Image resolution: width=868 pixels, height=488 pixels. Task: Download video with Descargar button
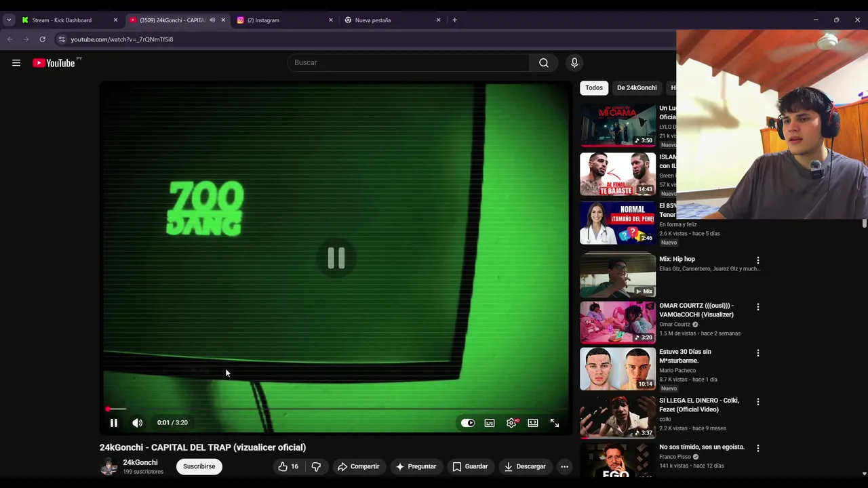click(x=525, y=466)
